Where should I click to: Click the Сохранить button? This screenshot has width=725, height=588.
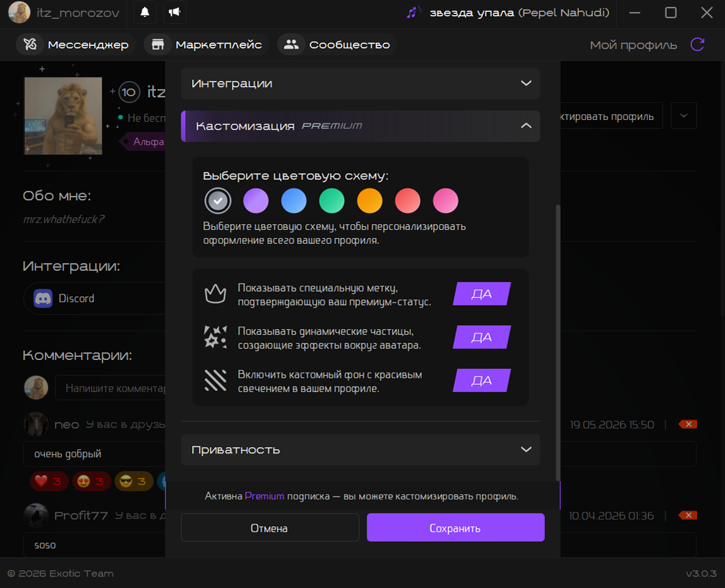(x=455, y=527)
